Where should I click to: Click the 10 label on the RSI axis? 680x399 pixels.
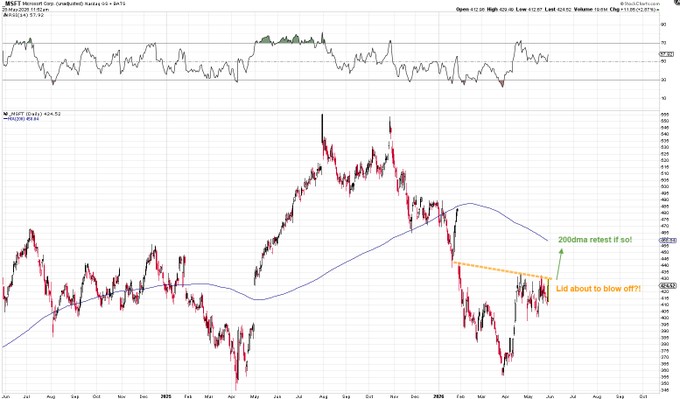[x=664, y=98]
